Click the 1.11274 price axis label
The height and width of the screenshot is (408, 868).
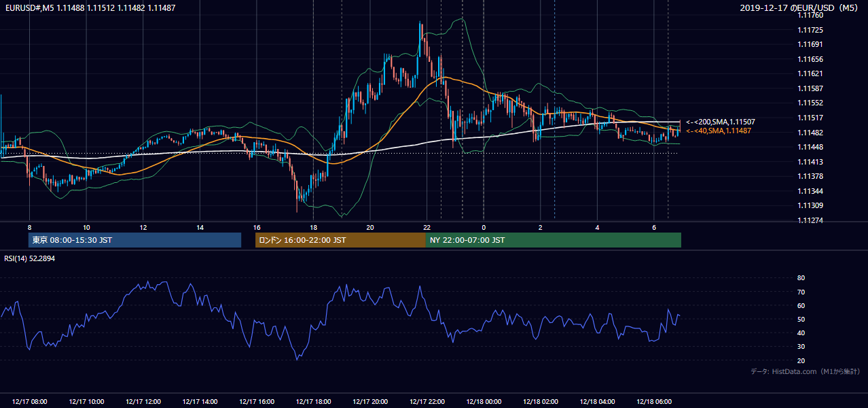810,220
